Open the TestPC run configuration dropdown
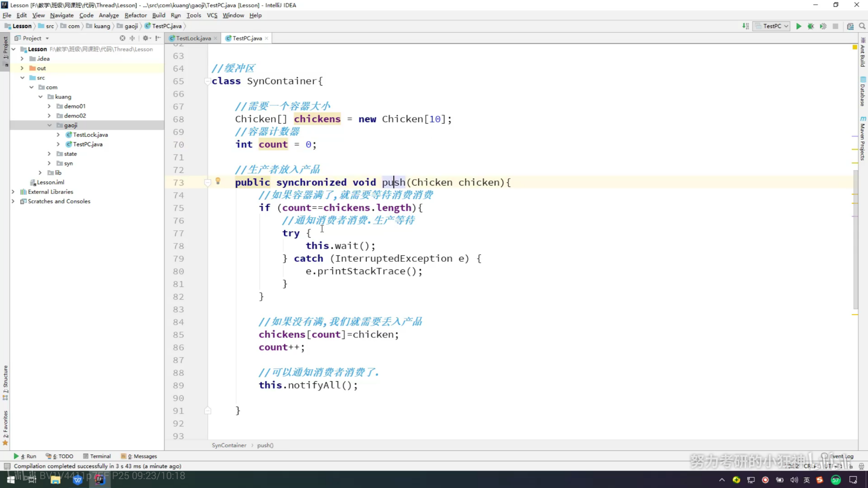This screenshot has height=488, width=868. (x=772, y=26)
